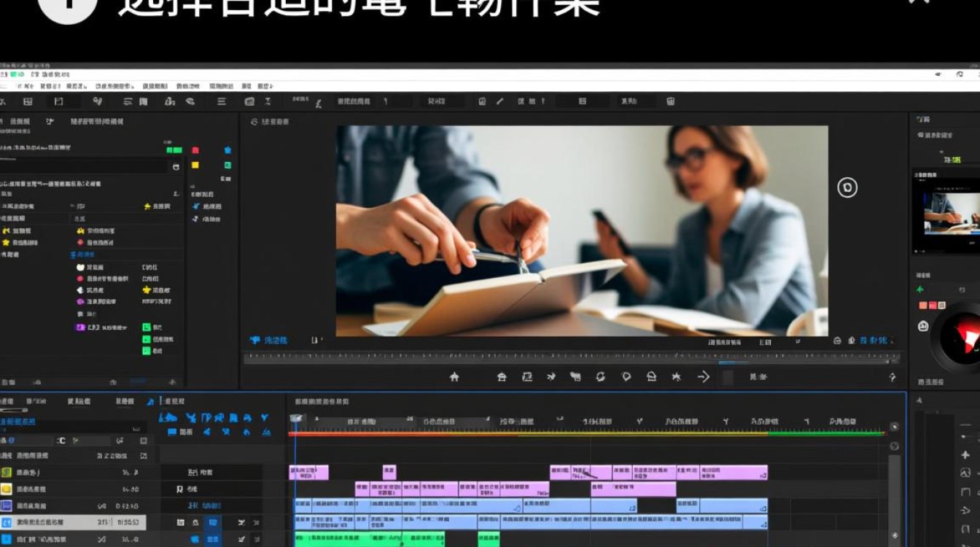This screenshot has height=547, width=980.
Task: Open the camera snapshot icon in the preview controls
Action: [x=651, y=376]
